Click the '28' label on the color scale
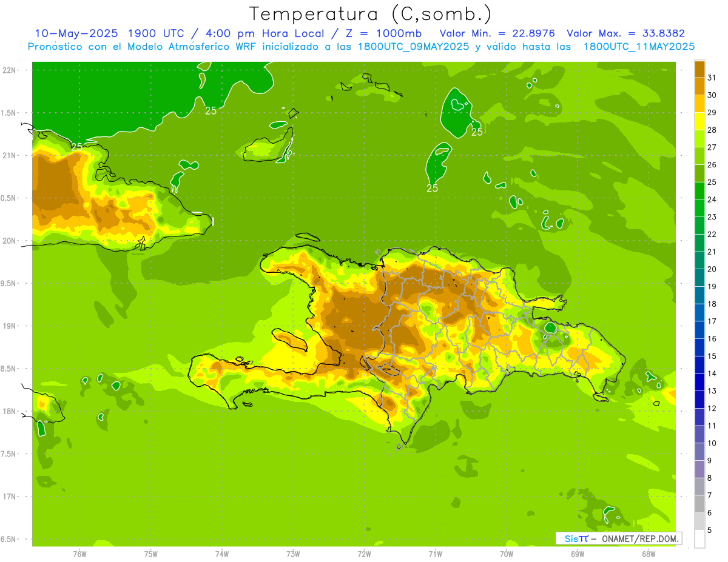 click(x=712, y=130)
